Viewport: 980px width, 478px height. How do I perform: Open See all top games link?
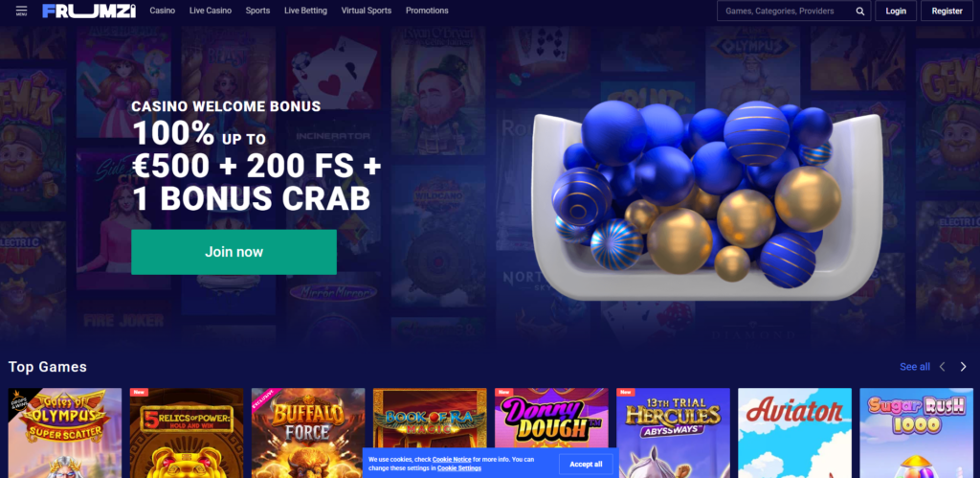[x=914, y=367]
